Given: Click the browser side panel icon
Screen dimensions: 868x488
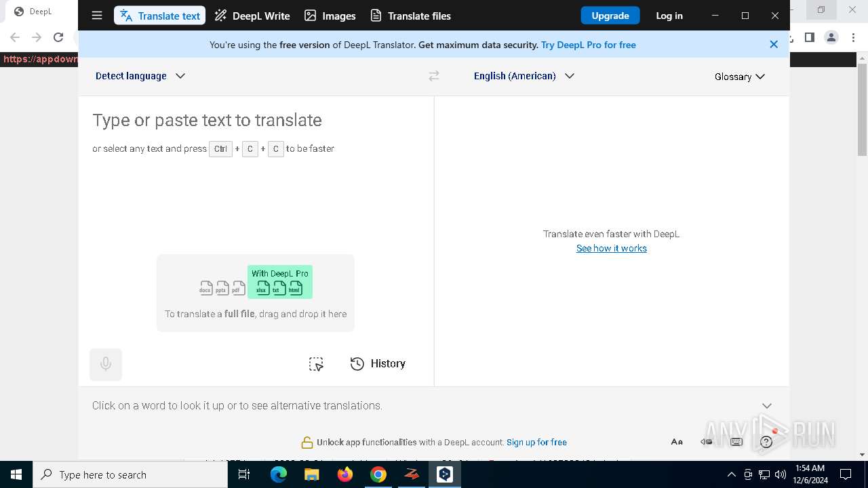Looking at the screenshot, I should click(809, 37).
